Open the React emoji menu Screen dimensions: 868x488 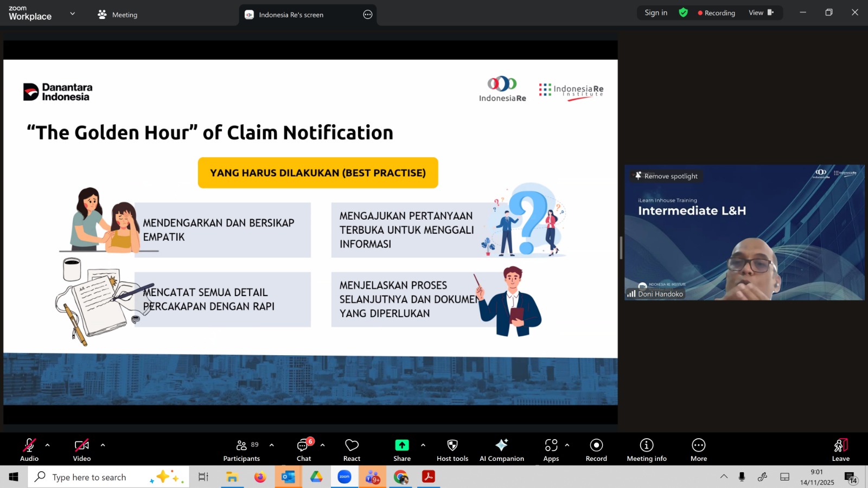(x=352, y=450)
